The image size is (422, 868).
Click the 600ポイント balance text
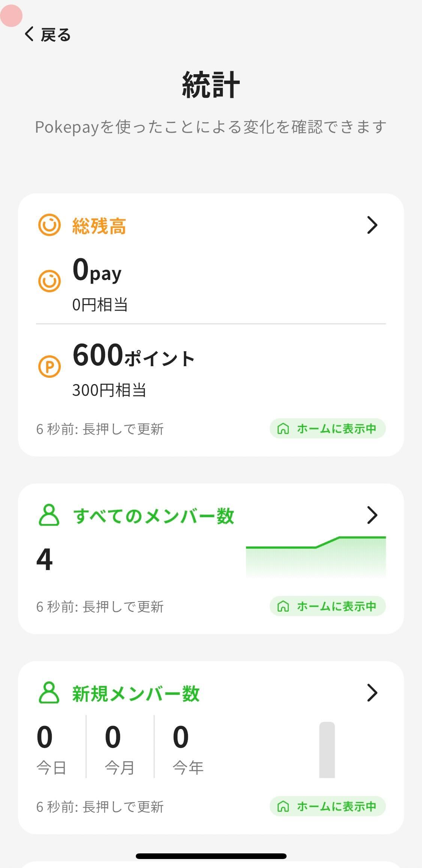point(134,356)
